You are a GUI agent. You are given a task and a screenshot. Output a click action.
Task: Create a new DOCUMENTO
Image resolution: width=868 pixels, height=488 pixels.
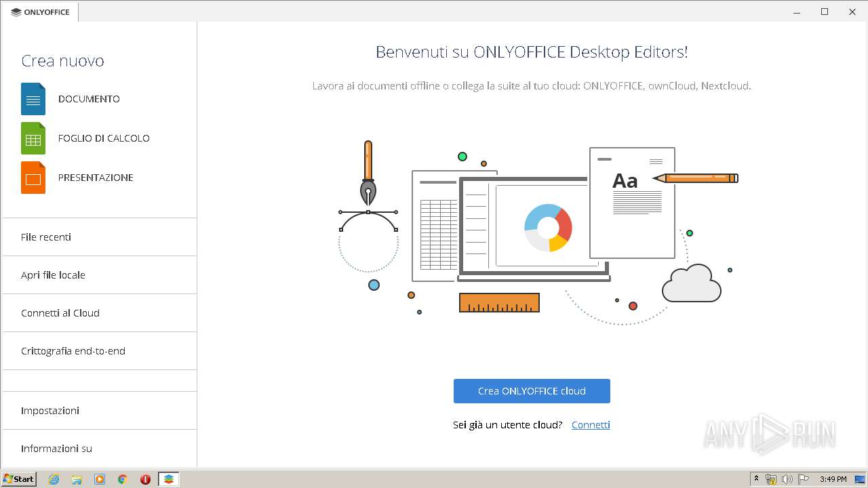pos(89,99)
